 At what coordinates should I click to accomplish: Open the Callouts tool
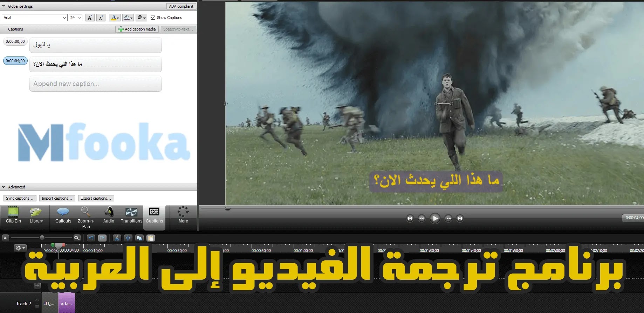tap(63, 215)
